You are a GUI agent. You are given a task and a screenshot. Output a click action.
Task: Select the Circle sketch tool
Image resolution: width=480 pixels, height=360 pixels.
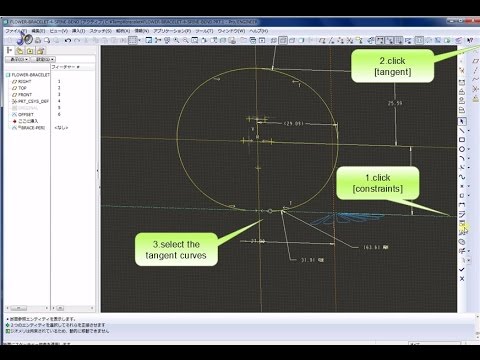coord(462,149)
